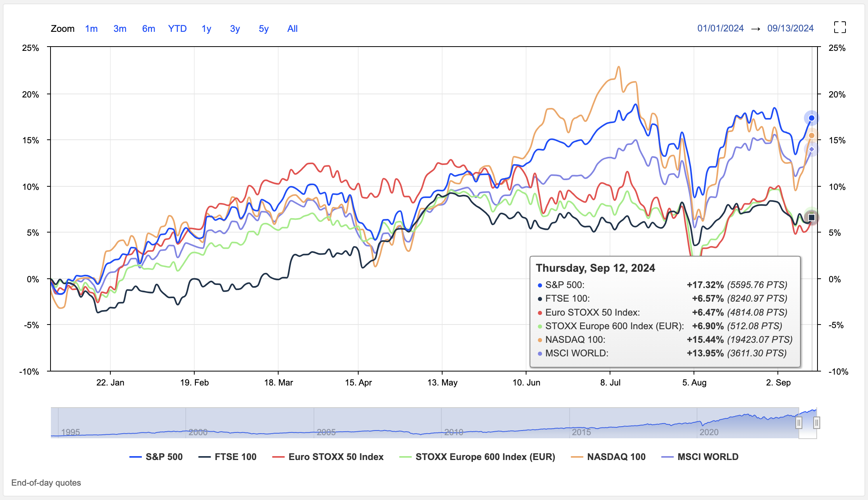This screenshot has height=500, width=868.
Task: Click the '15. Apr' x-axis label
Action: coord(358,382)
